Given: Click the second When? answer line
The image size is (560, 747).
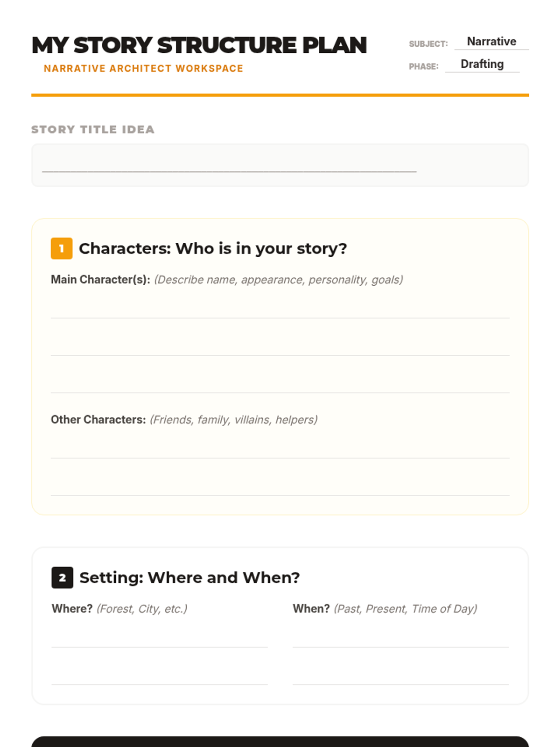Looking at the screenshot, I should tap(400, 676).
